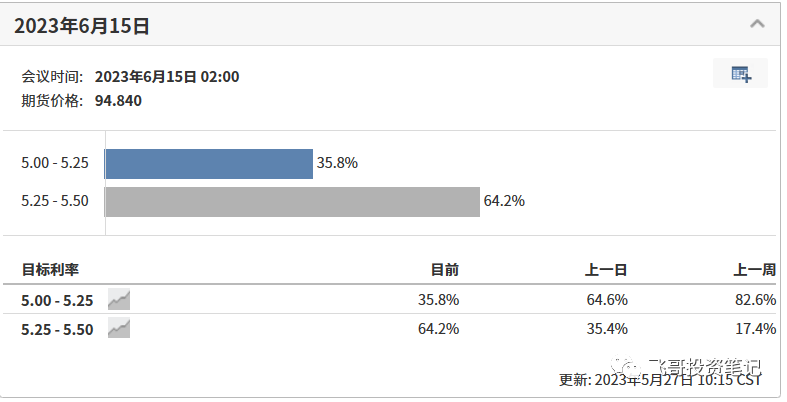Click the 上一周 column header
This screenshot has width=787, height=402.
pyautogui.click(x=754, y=270)
